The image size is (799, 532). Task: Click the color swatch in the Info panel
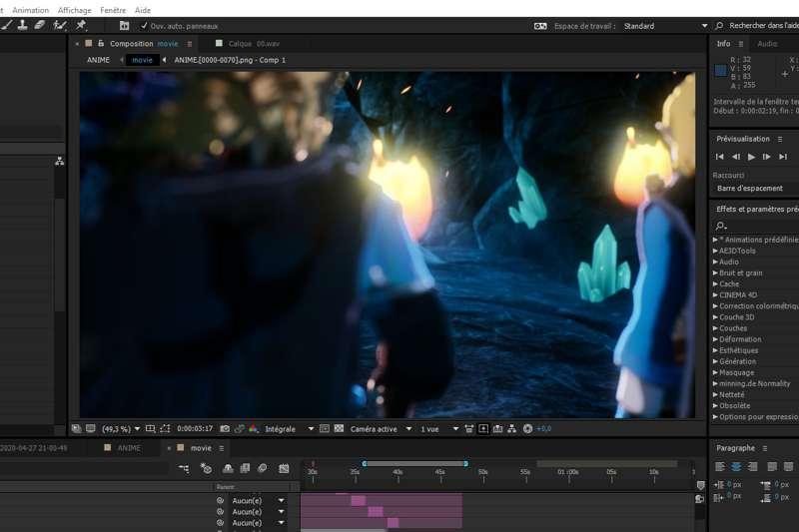pyautogui.click(x=720, y=71)
